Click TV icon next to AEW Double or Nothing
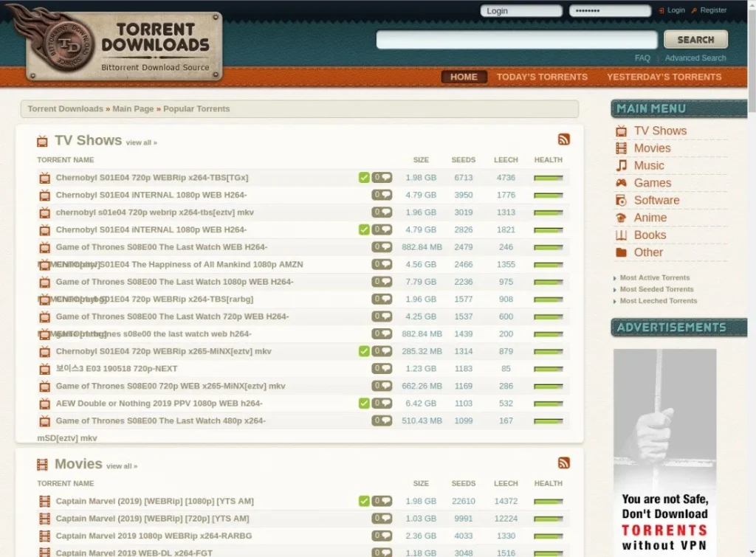The height and width of the screenshot is (557, 756). point(45,404)
